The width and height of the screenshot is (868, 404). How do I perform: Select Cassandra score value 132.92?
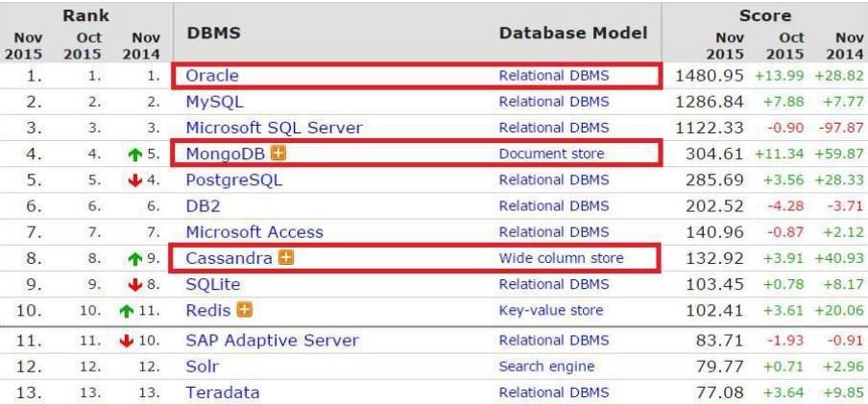(x=714, y=258)
